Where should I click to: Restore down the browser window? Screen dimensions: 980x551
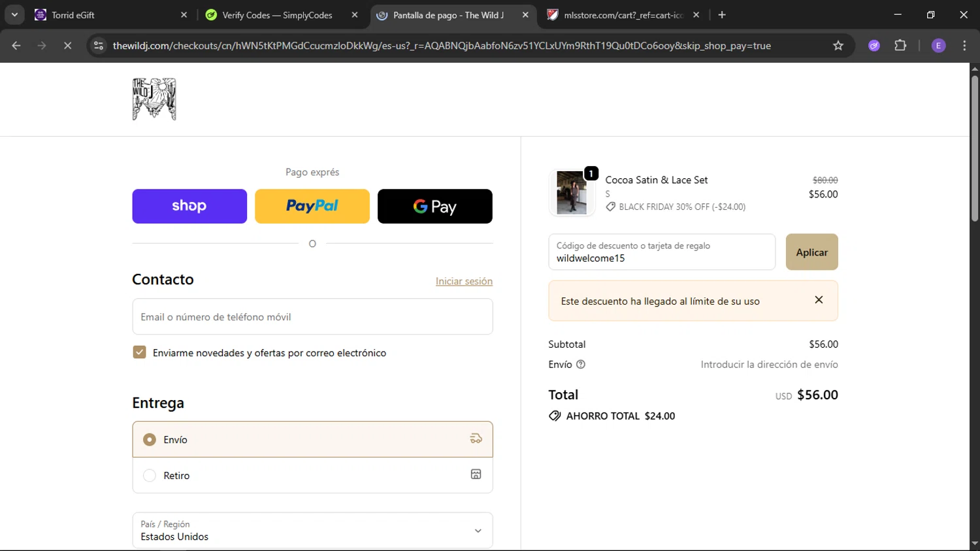pyautogui.click(x=930, y=15)
